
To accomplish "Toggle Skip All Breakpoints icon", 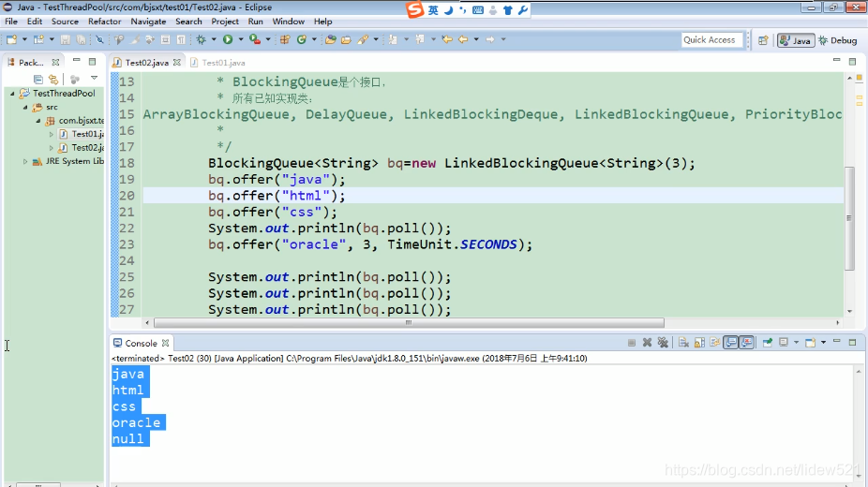I will [x=99, y=39].
